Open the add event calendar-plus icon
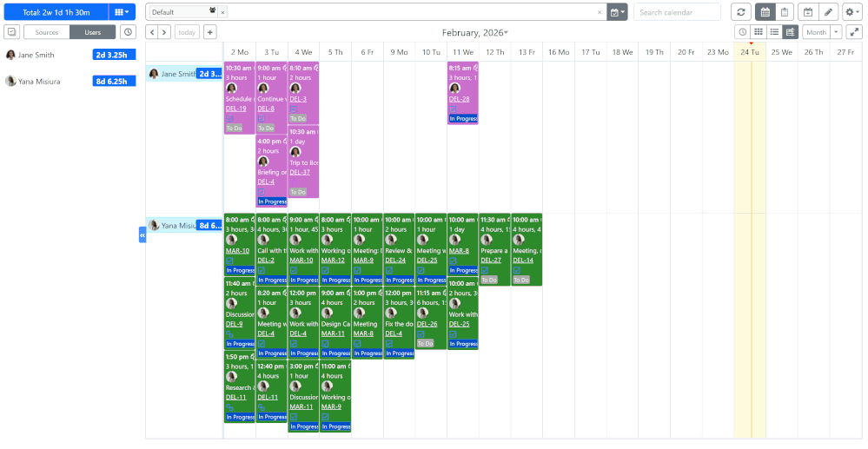The width and height of the screenshot is (868, 449). click(x=808, y=12)
